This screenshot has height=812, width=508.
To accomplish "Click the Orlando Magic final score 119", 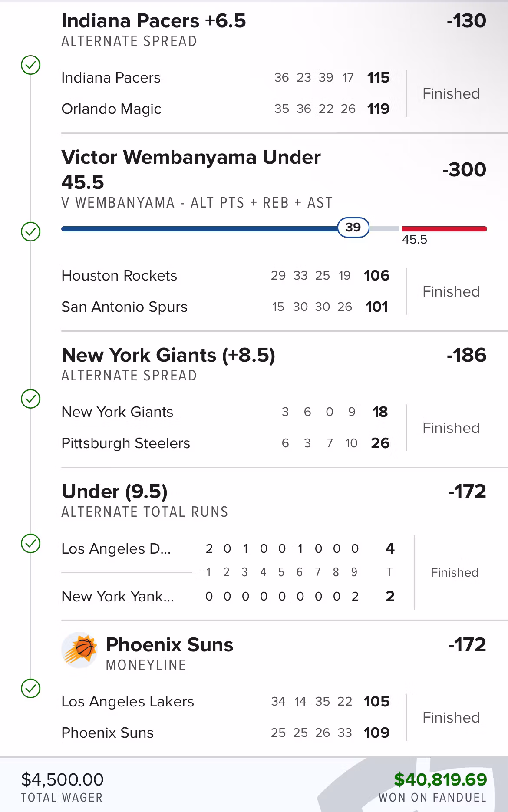I will pos(378,109).
